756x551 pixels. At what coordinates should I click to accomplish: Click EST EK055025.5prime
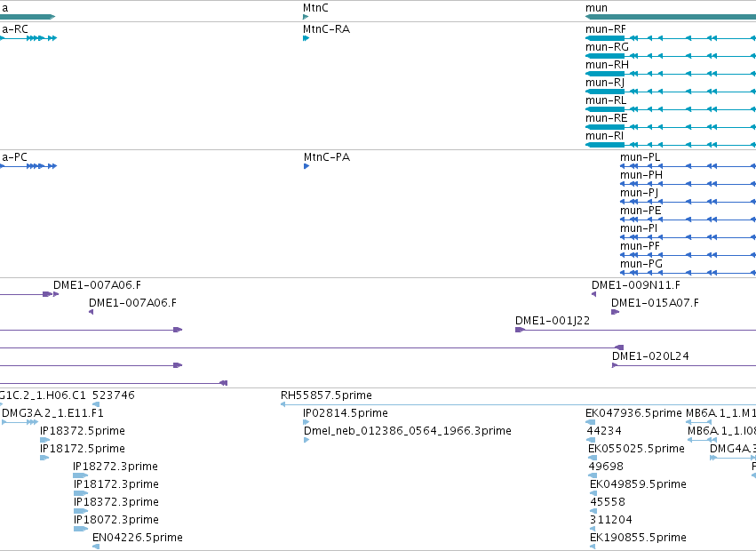tap(592, 458)
